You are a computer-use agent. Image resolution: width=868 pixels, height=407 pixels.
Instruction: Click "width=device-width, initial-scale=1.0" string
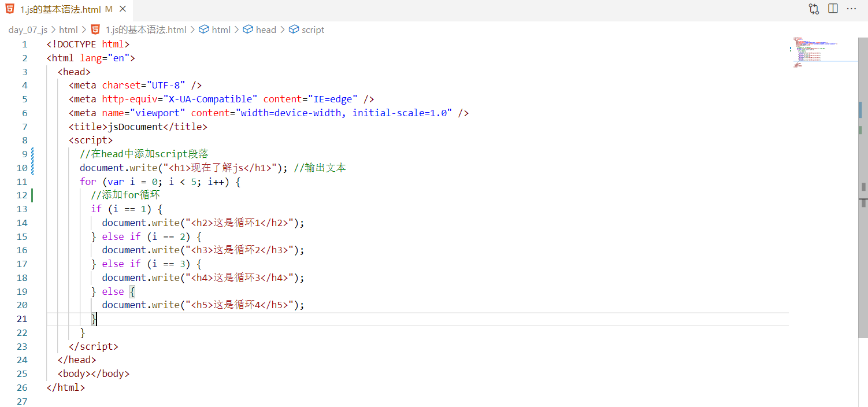coord(344,113)
